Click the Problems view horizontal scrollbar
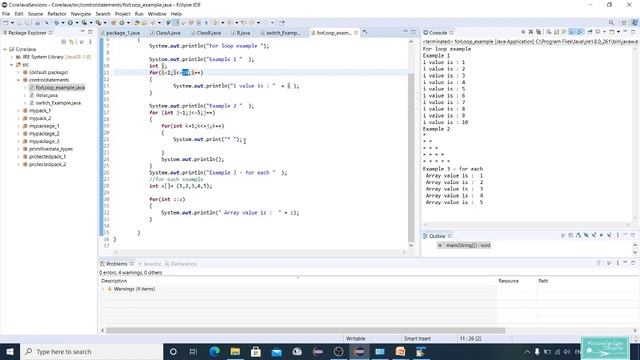 click(x=305, y=331)
